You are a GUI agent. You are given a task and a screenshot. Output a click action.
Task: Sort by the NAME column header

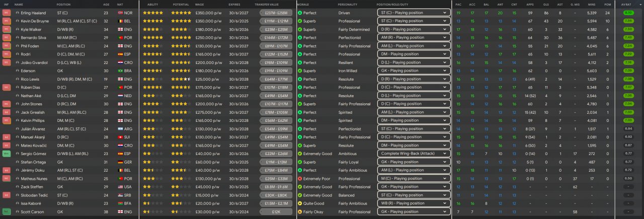pos(19,4)
